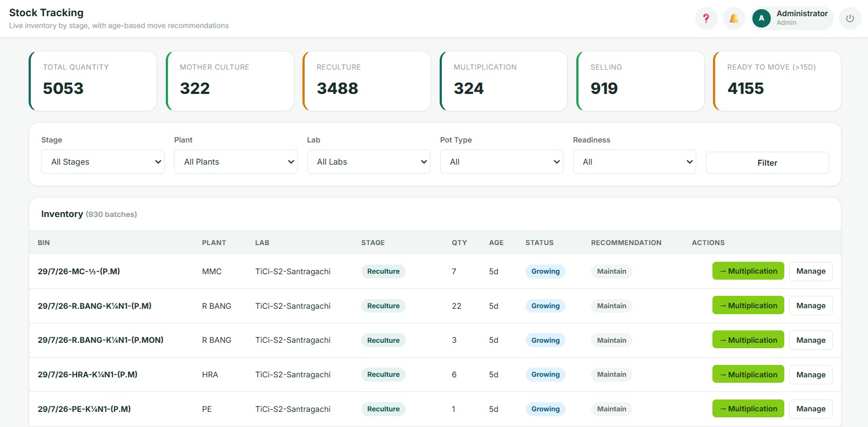This screenshot has height=427, width=868.
Task: Manage the 29/7/26-HRA-K¼N1-(P.M) batch
Action: [811, 375]
